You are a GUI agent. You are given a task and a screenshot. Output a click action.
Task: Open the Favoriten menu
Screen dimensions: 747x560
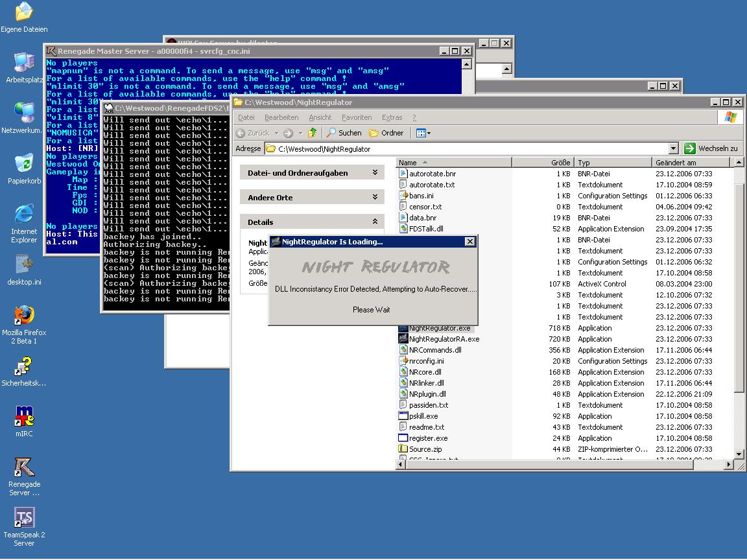357,117
